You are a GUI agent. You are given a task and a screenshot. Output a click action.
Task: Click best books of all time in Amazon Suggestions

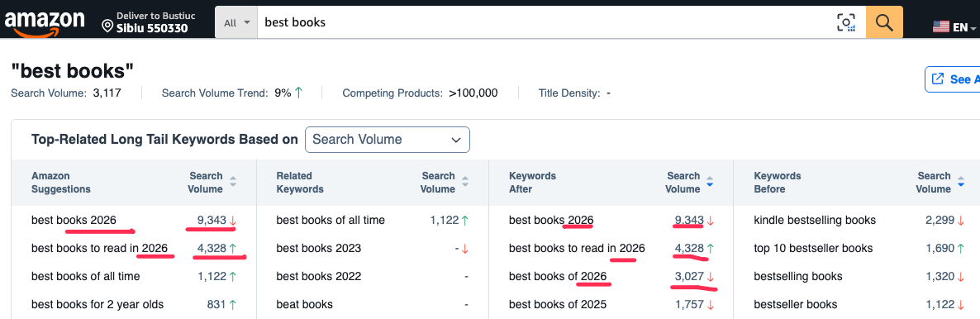point(86,276)
